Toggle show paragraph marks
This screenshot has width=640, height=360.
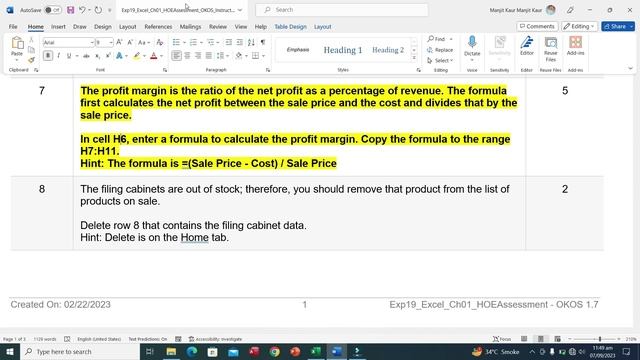point(263,42)
